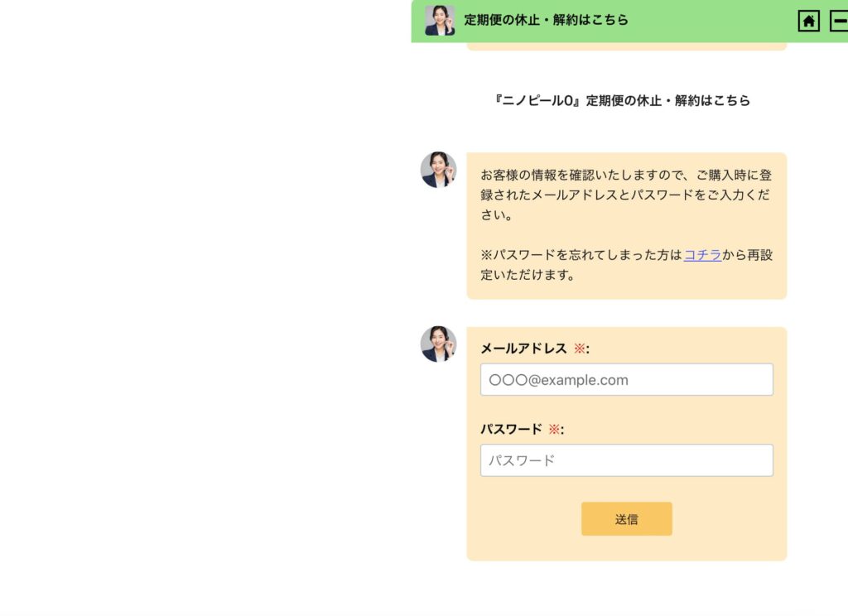Focus the パスワード input field
This screenshot has height=616, width=848.
pyautogui.click(x=626, y=460)
